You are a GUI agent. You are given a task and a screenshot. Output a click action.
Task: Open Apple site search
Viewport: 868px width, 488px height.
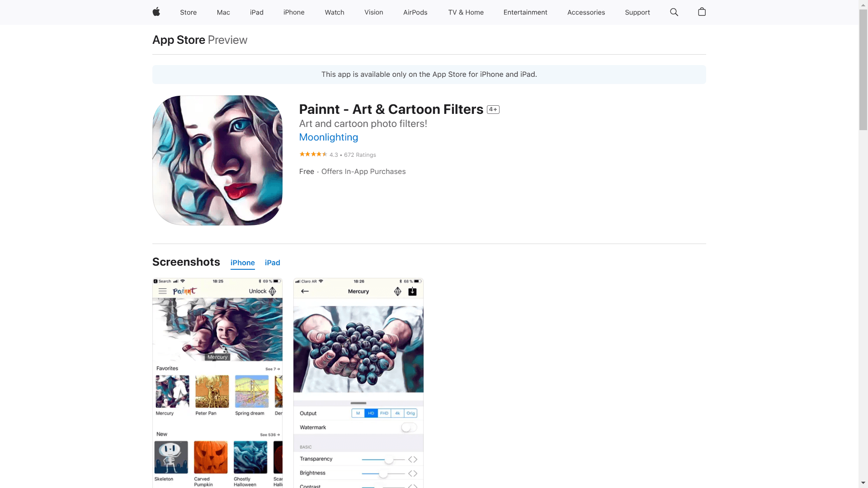click(674, 12)
